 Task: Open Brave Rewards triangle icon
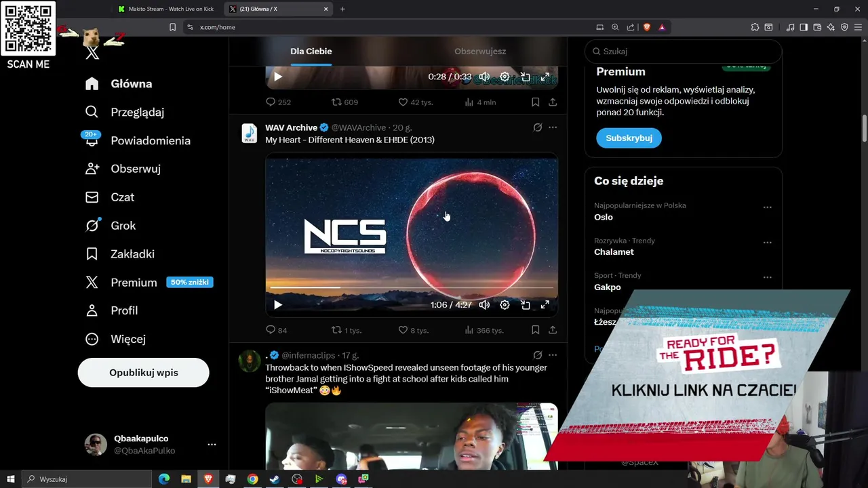(662, 27)
